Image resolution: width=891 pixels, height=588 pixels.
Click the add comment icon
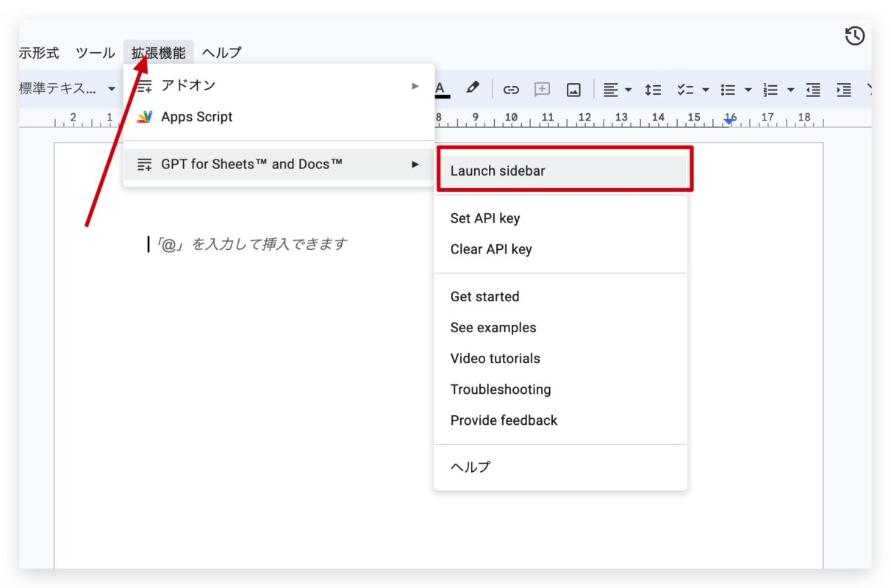(542, 90)
